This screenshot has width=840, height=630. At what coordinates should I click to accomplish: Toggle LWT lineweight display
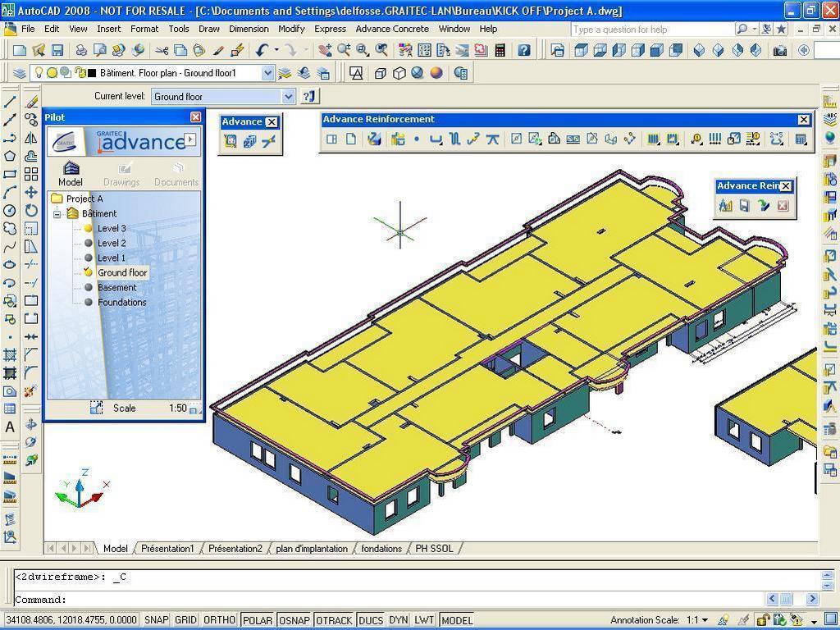coord(424,620)
